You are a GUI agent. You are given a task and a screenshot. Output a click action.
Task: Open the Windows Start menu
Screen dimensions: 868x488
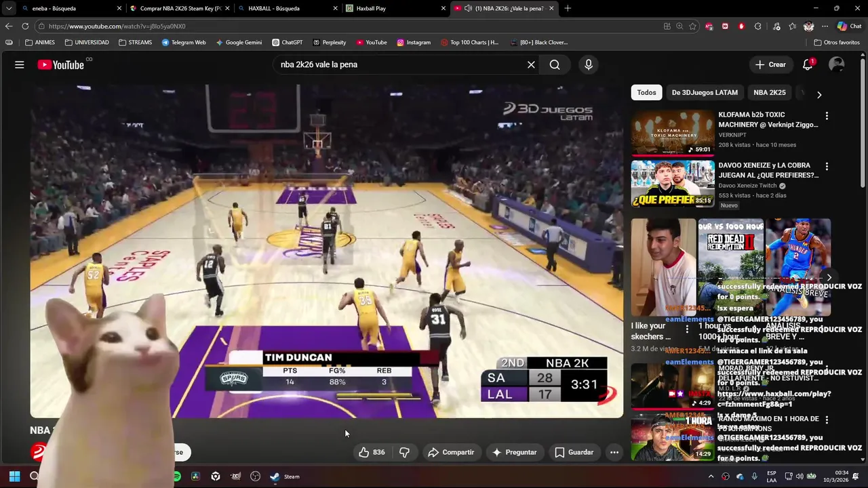coord(14,476)
